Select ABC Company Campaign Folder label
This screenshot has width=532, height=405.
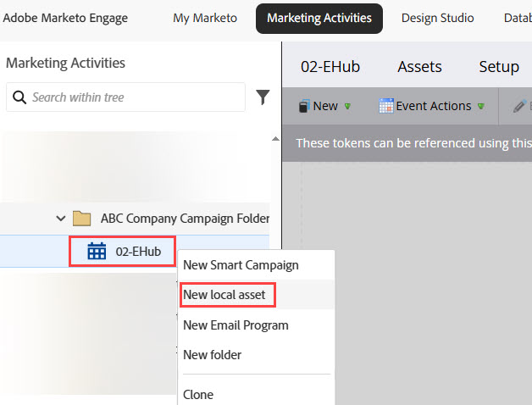tap(185, 219)
